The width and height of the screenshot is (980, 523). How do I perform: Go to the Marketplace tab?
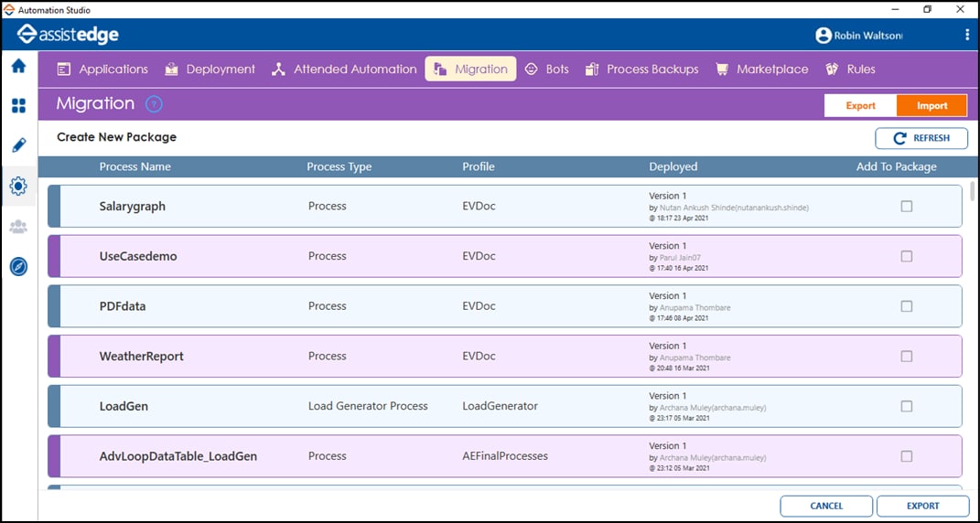762,69
